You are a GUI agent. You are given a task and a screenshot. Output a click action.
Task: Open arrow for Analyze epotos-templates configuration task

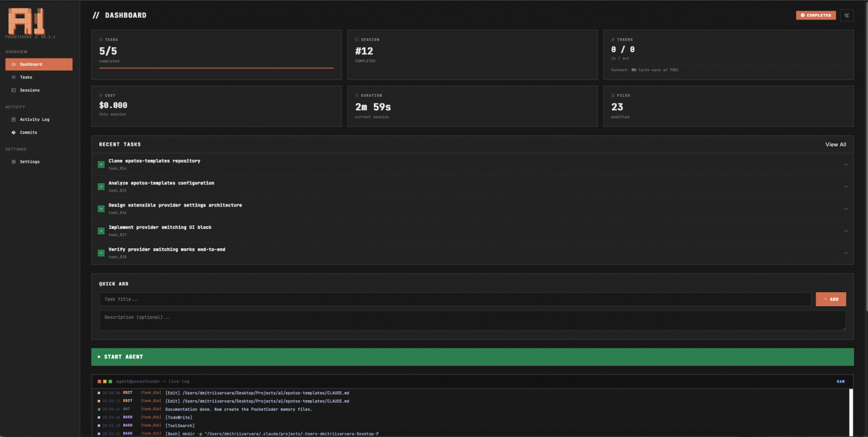click(845, 186)
